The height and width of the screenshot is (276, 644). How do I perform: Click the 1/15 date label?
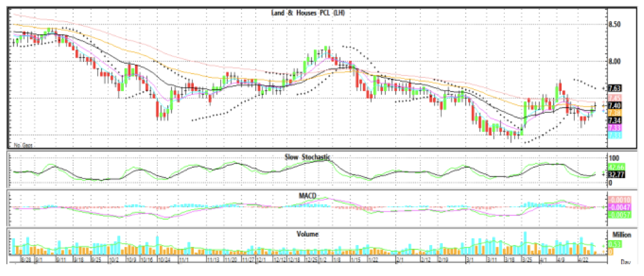pos(355,259)
